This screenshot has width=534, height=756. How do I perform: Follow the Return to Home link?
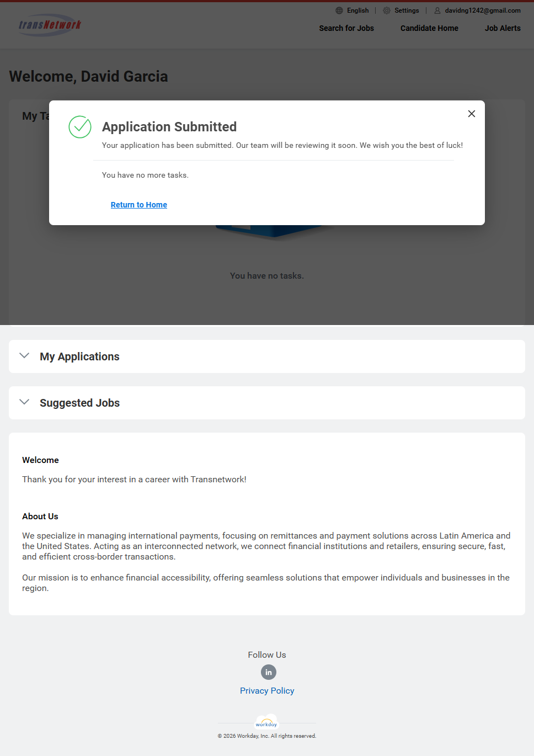(x=139, y=205)
